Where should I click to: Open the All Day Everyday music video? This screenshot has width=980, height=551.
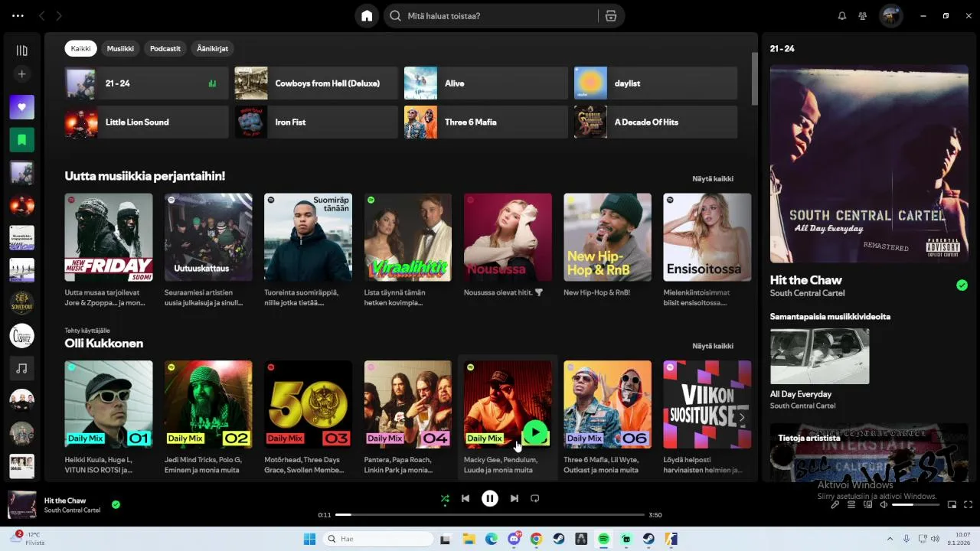819,357
